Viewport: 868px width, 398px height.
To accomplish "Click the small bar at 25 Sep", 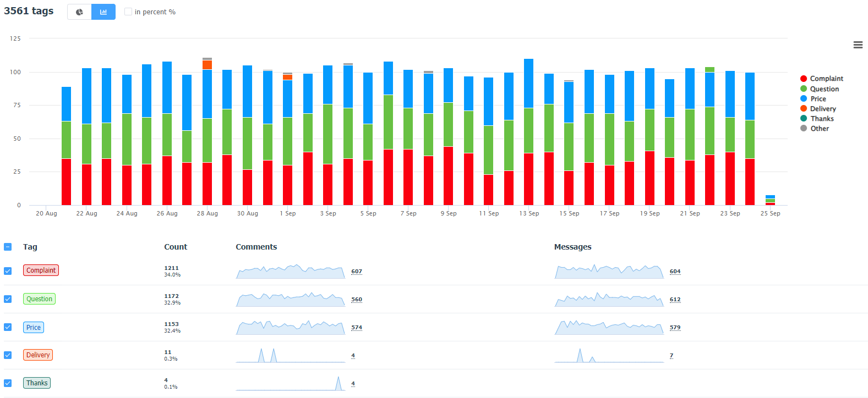I will coord(770,200).
